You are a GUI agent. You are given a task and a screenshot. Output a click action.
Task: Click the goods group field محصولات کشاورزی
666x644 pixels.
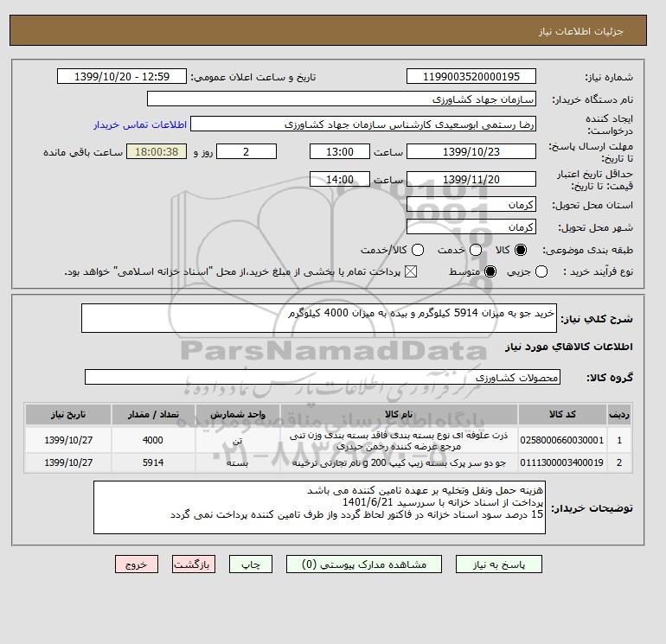click(323, 377)
